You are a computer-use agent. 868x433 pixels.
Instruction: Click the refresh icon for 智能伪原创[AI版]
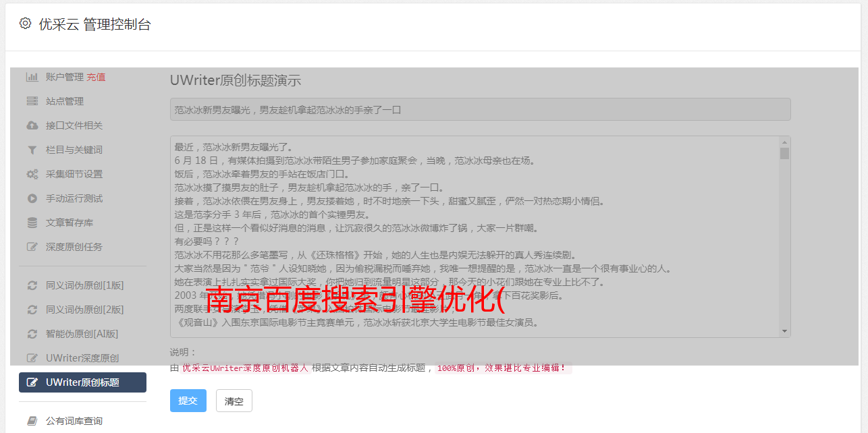click(32, 334)
